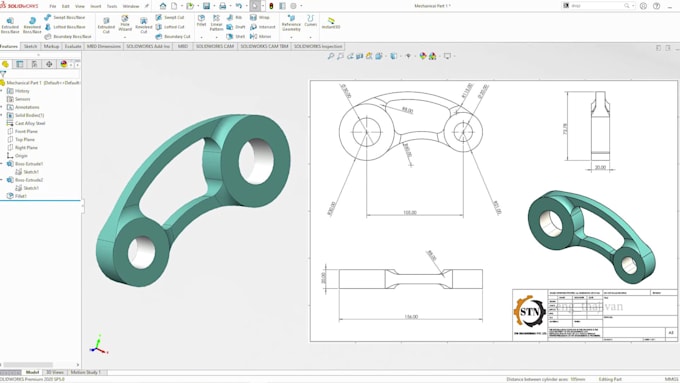
Task: Select the Linear Pattern tool
Action: coord(216,23)
